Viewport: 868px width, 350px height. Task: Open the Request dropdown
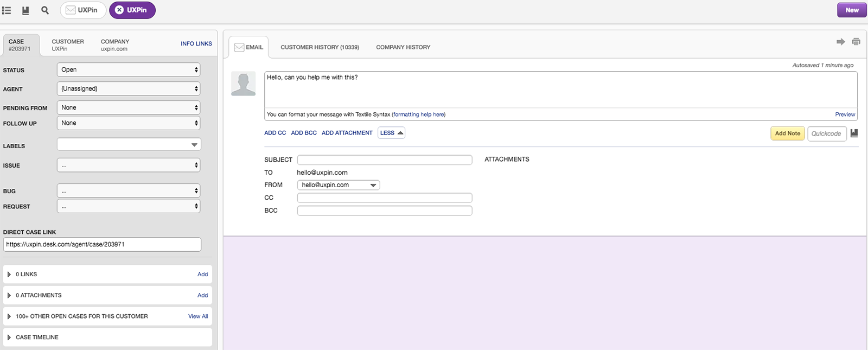point(129,206)
